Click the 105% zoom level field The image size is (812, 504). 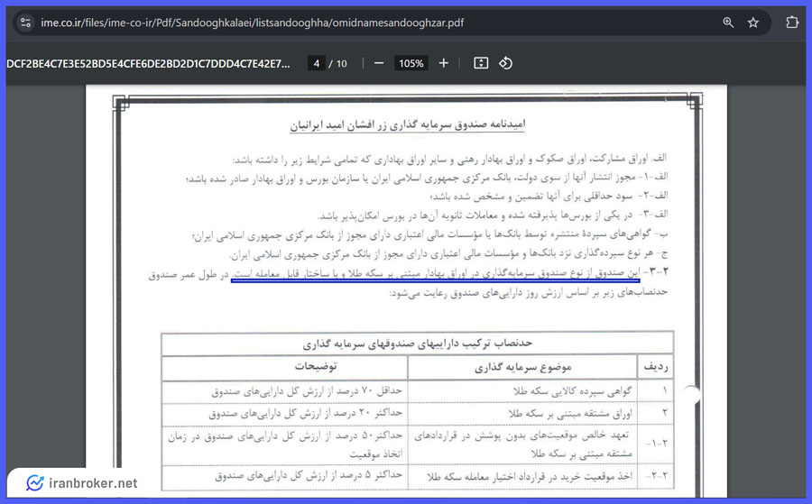click(411, 63)
